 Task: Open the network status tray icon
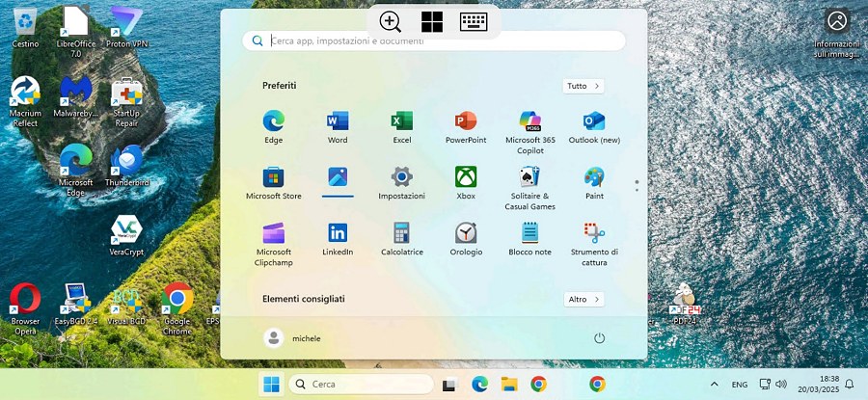point(765,384)
